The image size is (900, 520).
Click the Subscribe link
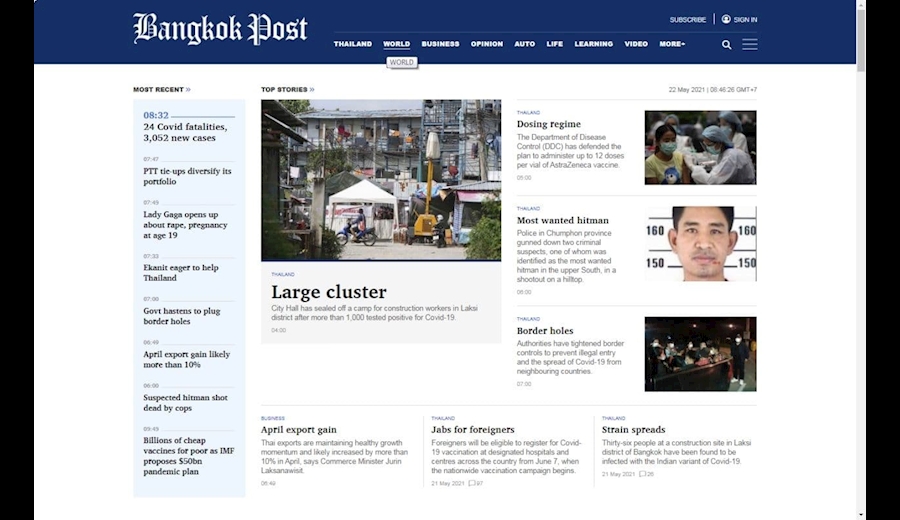tap(687, 20)
